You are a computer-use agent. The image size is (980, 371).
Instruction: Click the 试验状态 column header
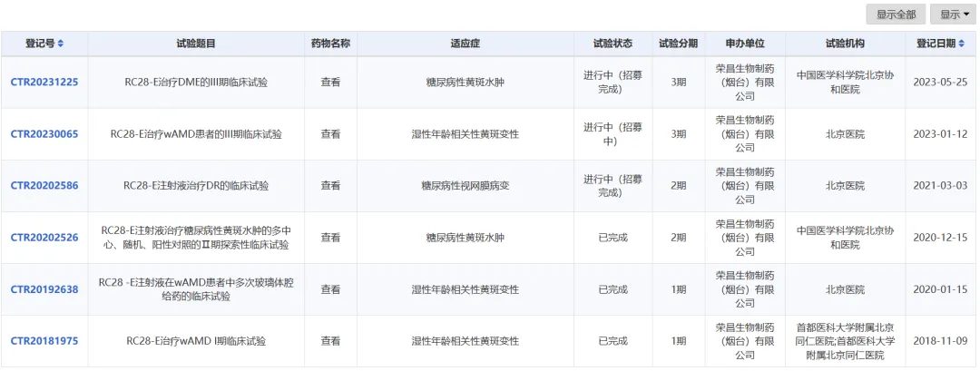(612, 44)
